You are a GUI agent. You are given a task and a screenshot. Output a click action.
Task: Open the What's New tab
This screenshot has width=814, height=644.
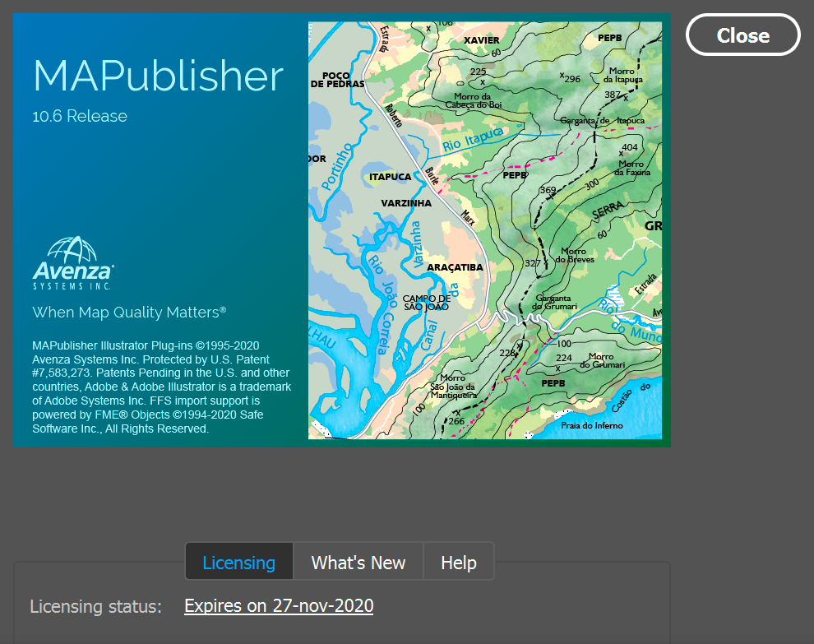(x=358, y=562)
